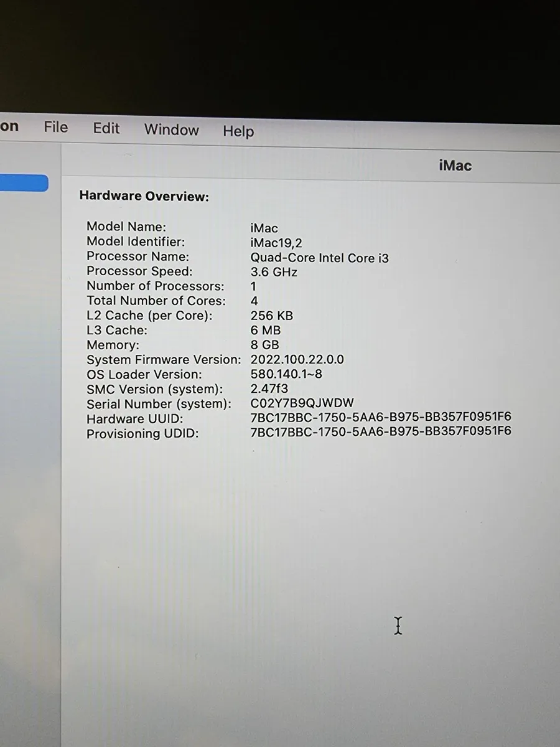This screenshot has width=560, height=747.
Task: Click the System Information application menu
Action: (9, 126)
